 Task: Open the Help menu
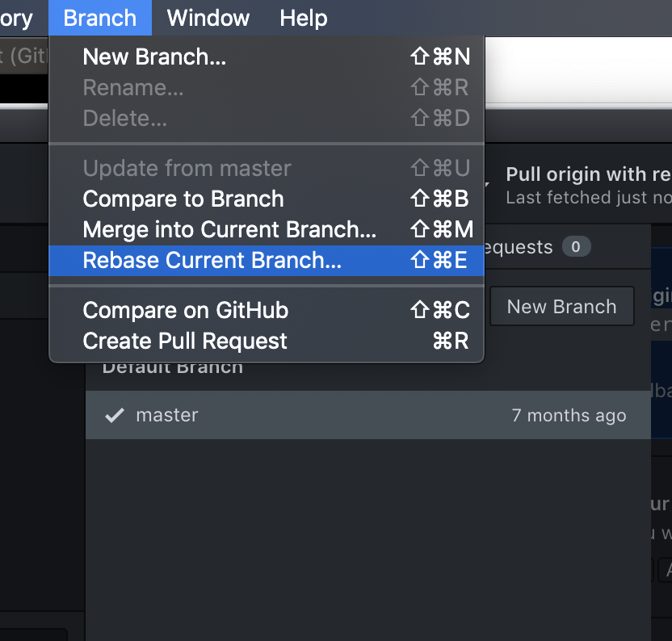[303, 18]
